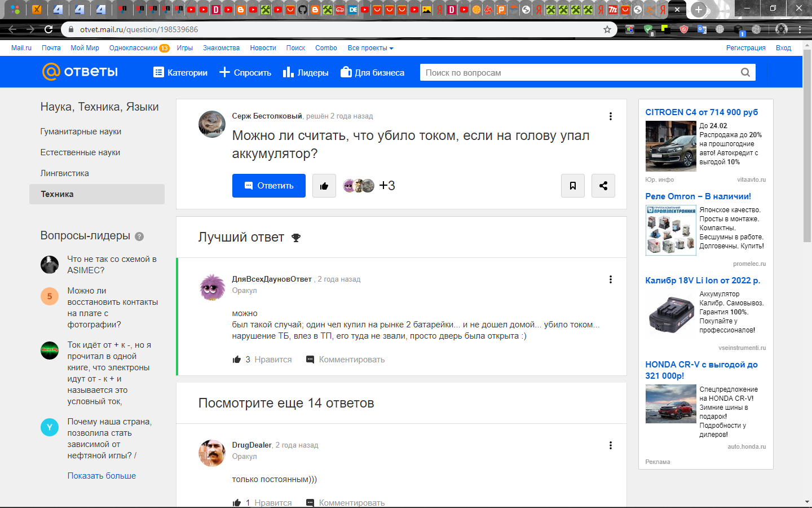
Task: Go back with the browser back arrow
Action: click(x=12, y=29)
